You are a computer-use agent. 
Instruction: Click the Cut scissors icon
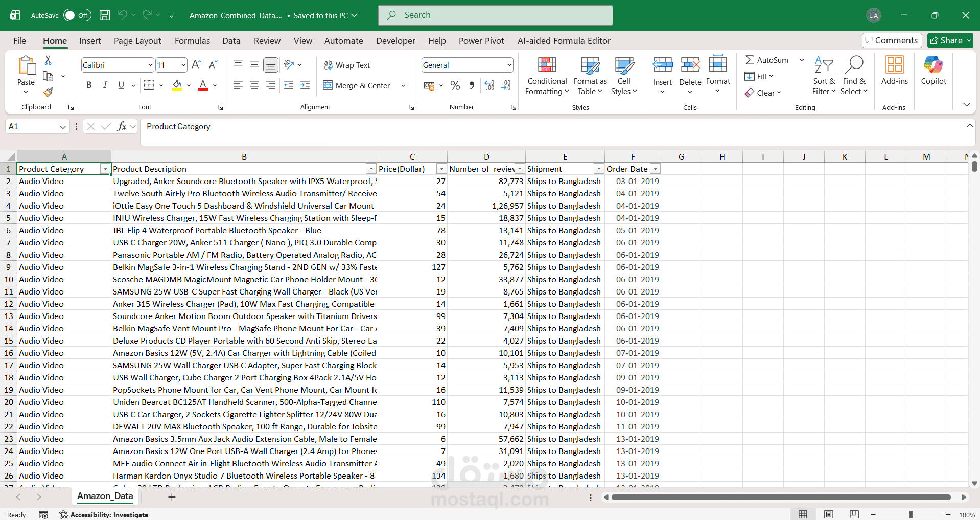pos(48,60)
